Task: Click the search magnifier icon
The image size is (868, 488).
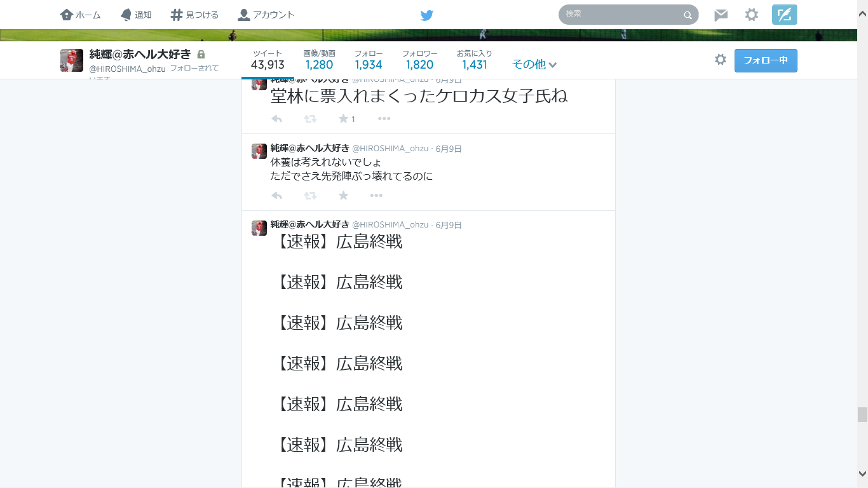Action: [688, 15]
